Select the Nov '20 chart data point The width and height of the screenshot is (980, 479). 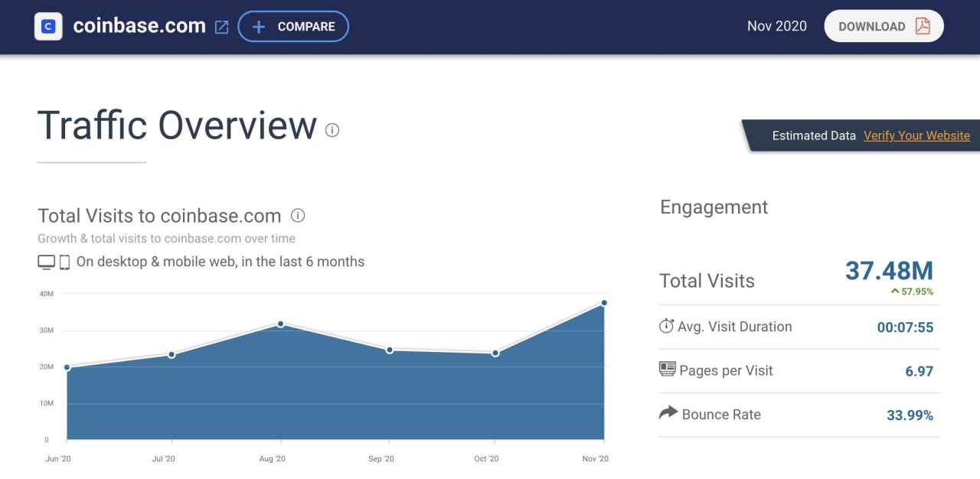[604, 303]
